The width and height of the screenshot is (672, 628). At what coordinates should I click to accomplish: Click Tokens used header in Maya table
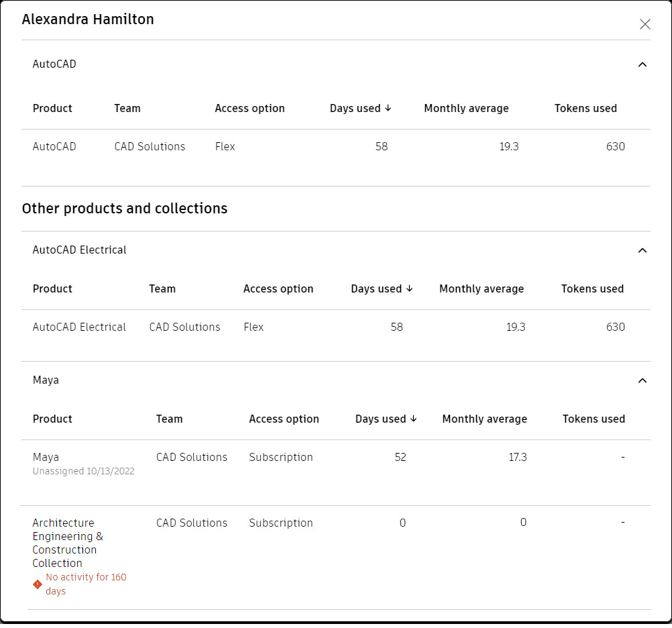click(x=594, y=419)
